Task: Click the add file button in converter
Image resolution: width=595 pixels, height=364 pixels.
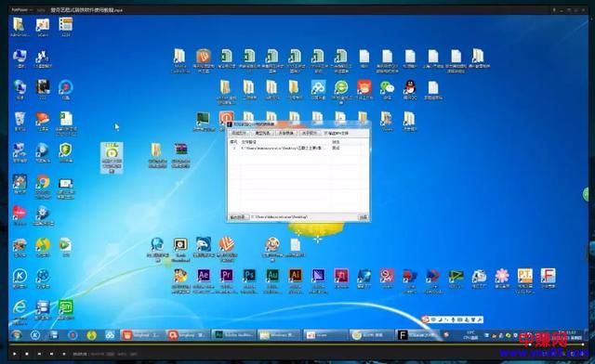Action: point(240,134)
